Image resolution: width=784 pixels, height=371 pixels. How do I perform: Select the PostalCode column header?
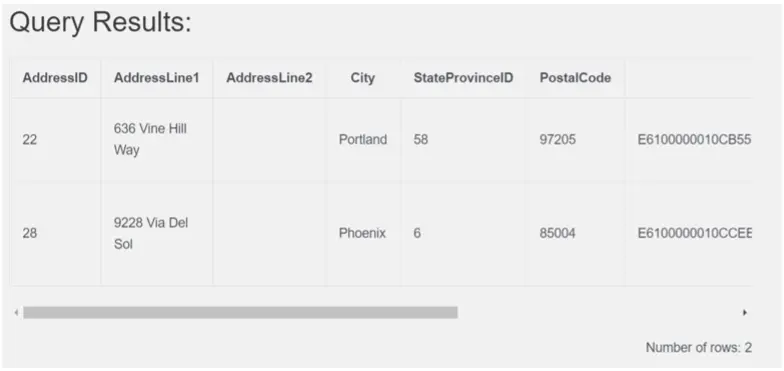pos(575,78)
